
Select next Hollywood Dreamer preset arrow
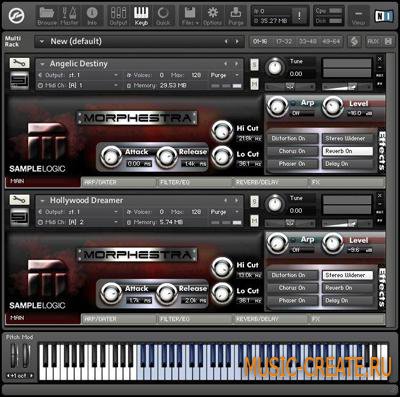(236, 200)
